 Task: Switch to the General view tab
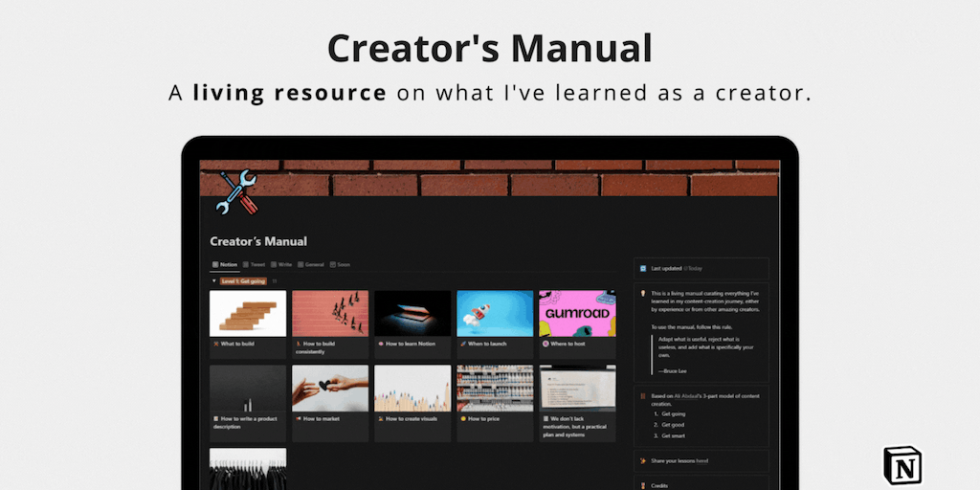[311, 264]
